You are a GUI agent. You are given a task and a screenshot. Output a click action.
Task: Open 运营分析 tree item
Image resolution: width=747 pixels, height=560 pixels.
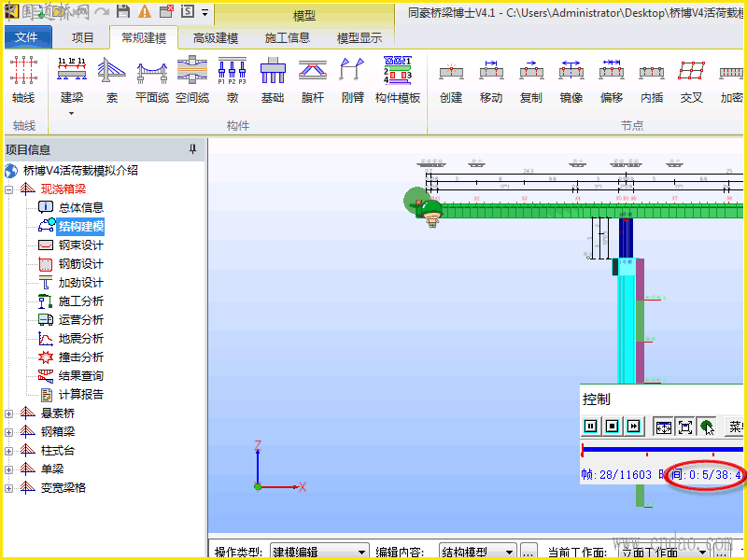(x=80, y=319)
